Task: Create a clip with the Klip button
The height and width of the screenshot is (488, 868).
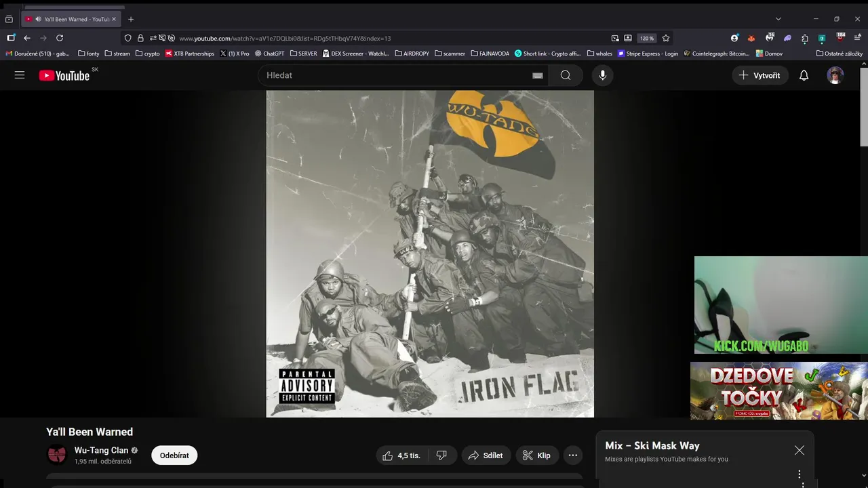Action: [536, 455]
